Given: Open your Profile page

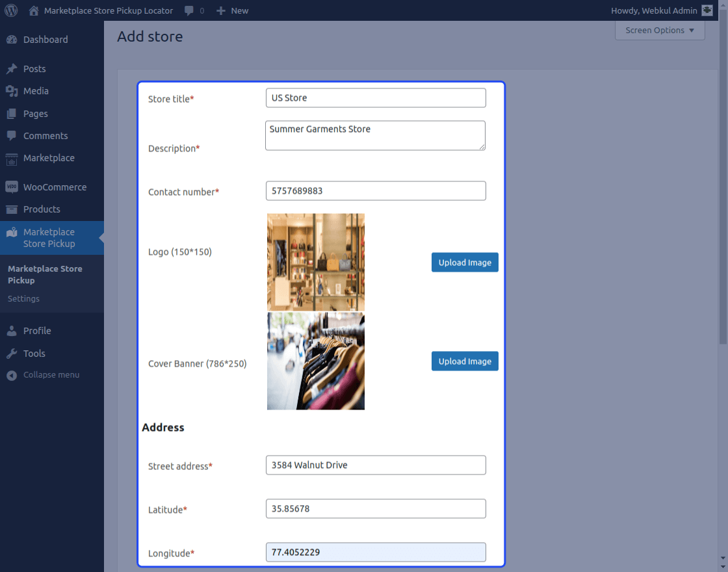Looking at the screenshot, I should click(x=38, y=330).
